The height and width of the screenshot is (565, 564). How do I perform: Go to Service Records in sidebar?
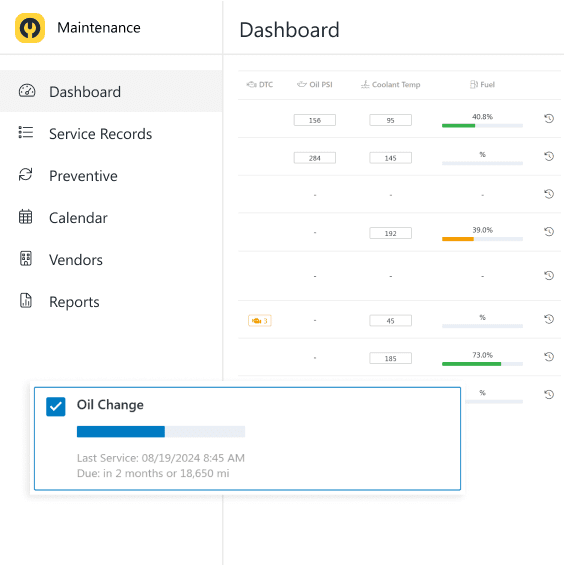(x=101, y=134)
